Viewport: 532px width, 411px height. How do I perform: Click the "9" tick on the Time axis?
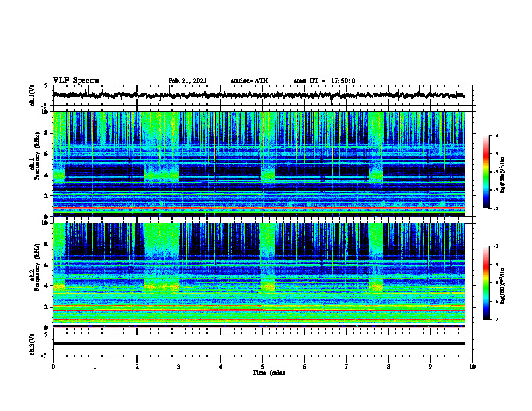pyautogui.click(x=430, y=367)
